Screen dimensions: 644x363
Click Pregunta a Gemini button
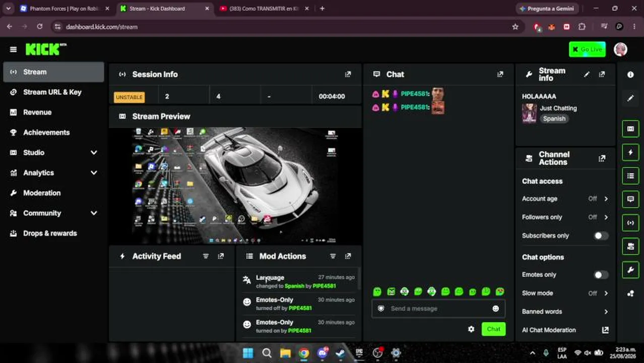coord(546,9)
